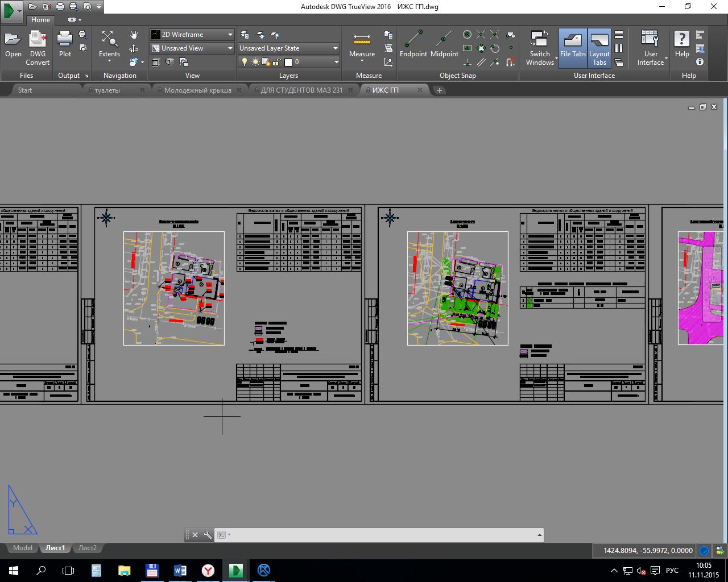Click the coordinates readout in status bar
Viewport: 728px width, 582px height.
tap(648, 550)
